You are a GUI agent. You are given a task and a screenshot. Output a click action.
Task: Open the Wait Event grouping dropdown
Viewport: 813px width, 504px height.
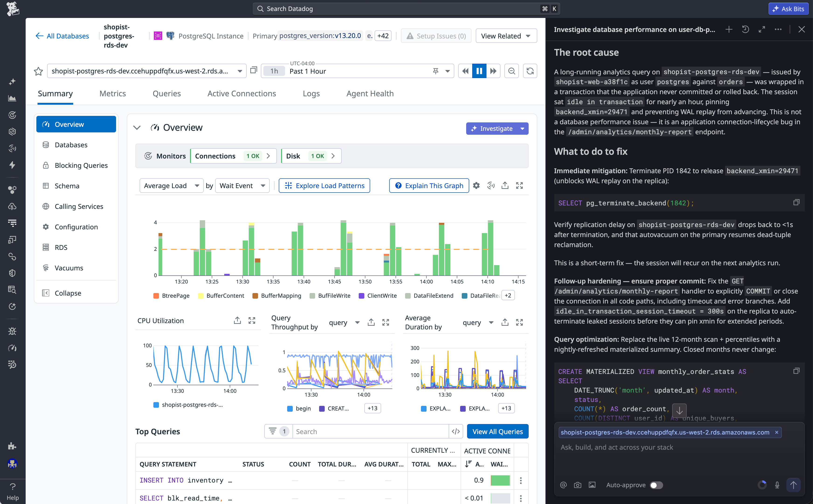[x=242, y=186]
